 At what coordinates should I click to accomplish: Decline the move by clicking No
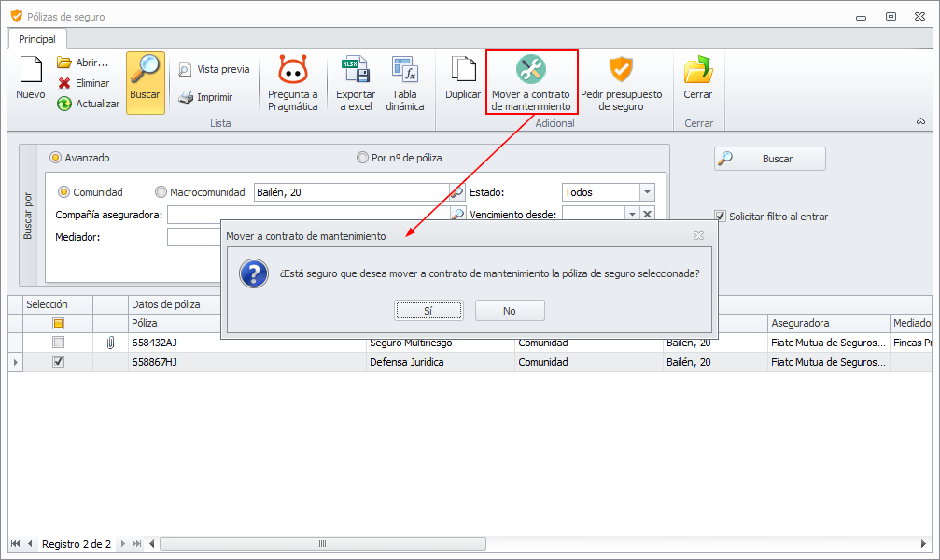tap(510, 311)
